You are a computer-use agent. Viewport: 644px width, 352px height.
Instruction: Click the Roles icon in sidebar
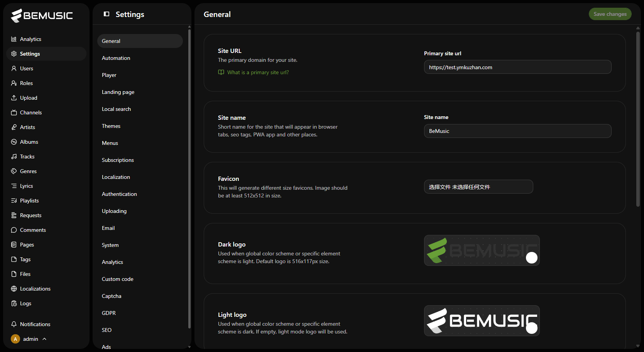coord(14,83)
